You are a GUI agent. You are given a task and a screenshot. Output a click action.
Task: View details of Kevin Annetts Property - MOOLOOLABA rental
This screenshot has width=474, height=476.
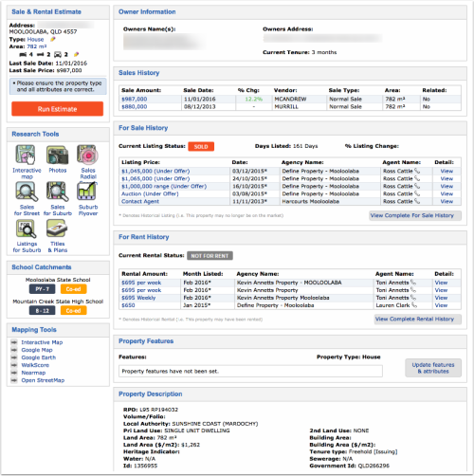[x=441, y=283]
